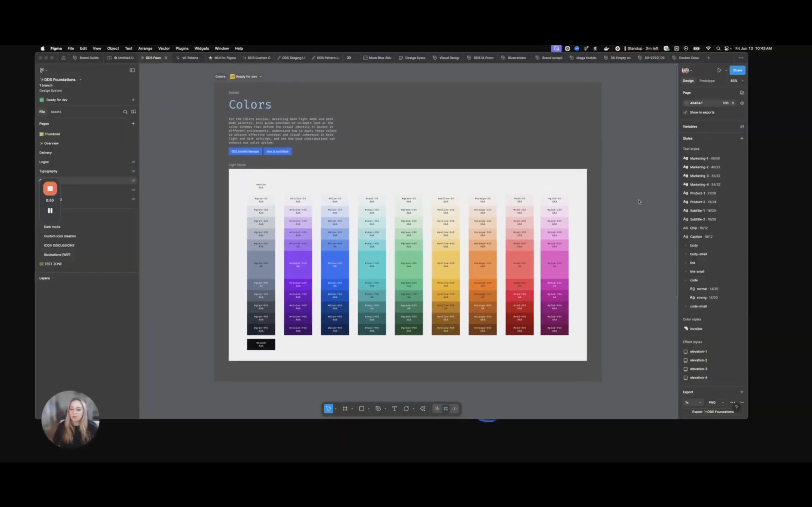
Task: Switch to Dev Mode with the code icon
Action: point(454,408)
